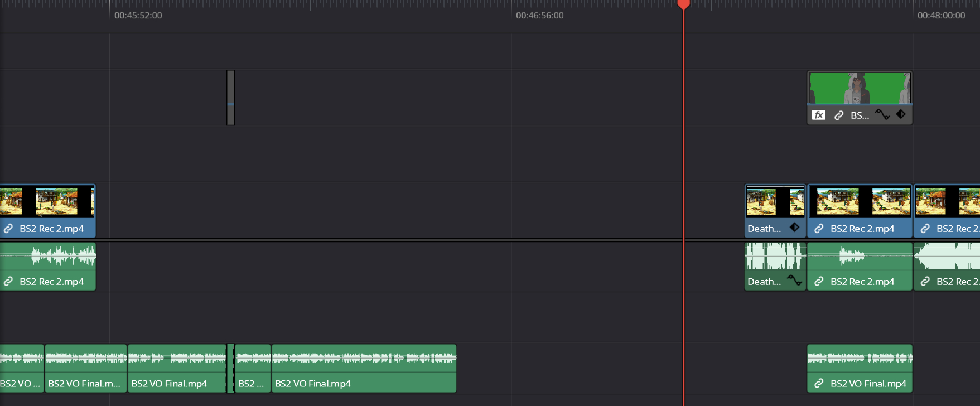
Task: Click link icon on leftmost BS2 Rec 2.mp4 audio clip
Action: [8, 282]
